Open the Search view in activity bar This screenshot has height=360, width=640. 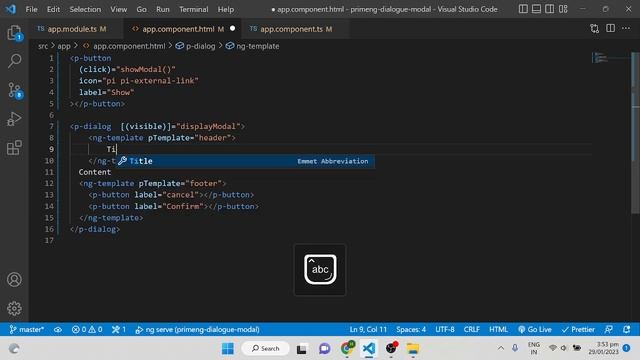click(14, 61)
